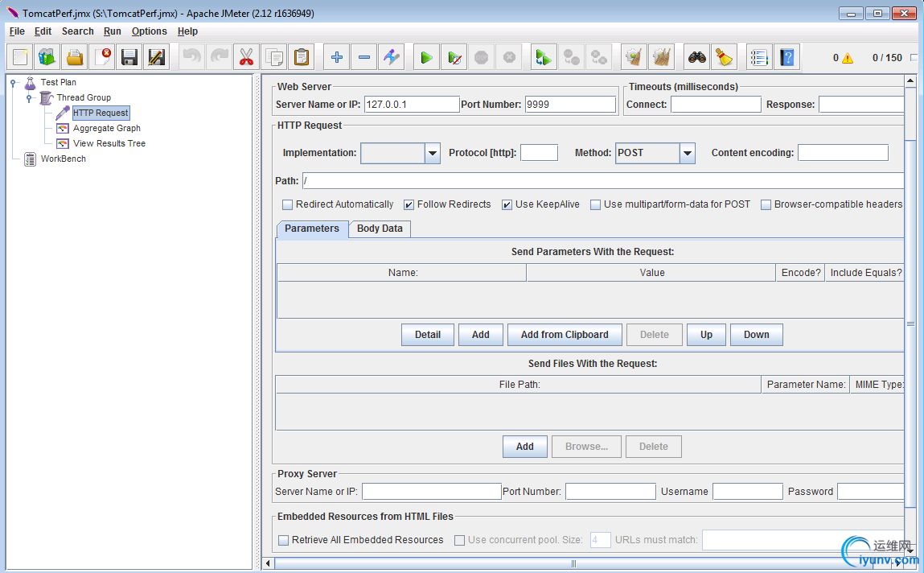Click the Up button
Screen dimensions: 924x573
click(x=707, y=335)
